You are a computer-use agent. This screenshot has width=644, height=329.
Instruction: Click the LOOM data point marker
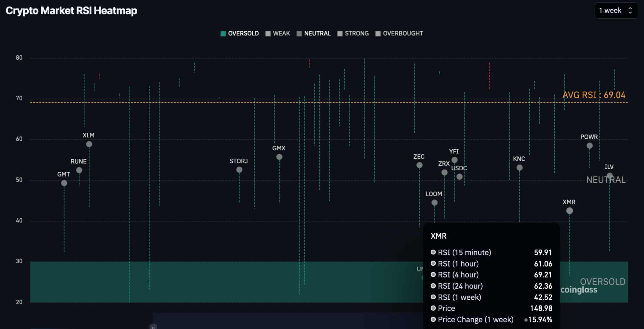click(434, 203)
